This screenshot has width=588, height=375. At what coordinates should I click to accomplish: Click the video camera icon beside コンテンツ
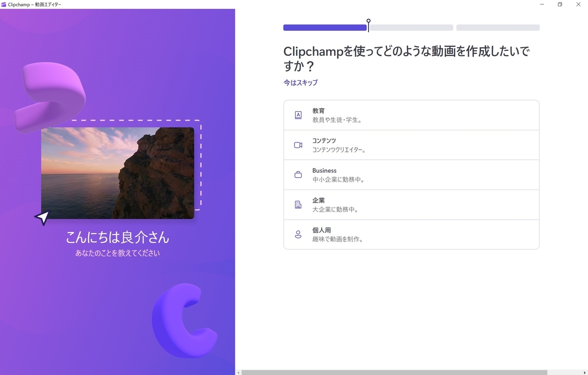(x=298, y=145)
